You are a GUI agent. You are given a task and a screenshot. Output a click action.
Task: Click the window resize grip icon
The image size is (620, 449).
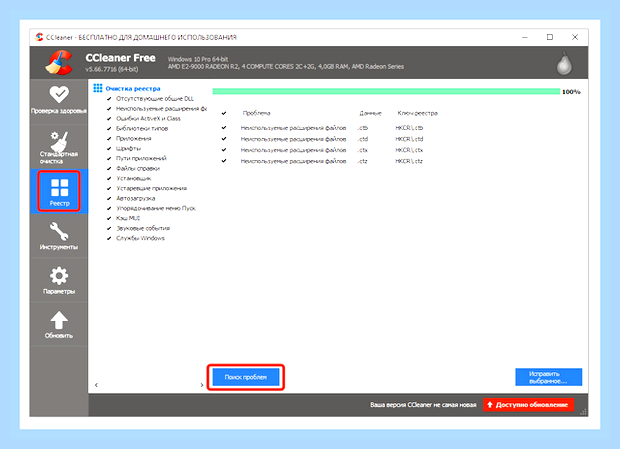click(583, 412)
